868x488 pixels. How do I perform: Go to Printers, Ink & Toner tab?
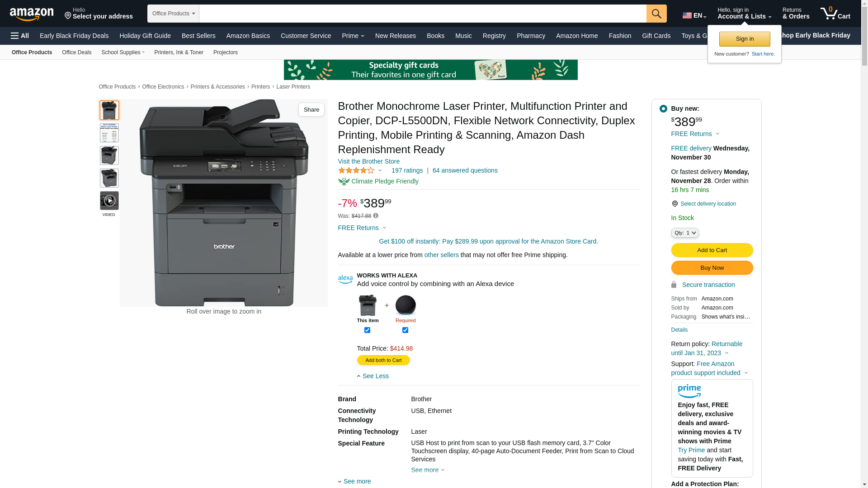pos(179,52)
